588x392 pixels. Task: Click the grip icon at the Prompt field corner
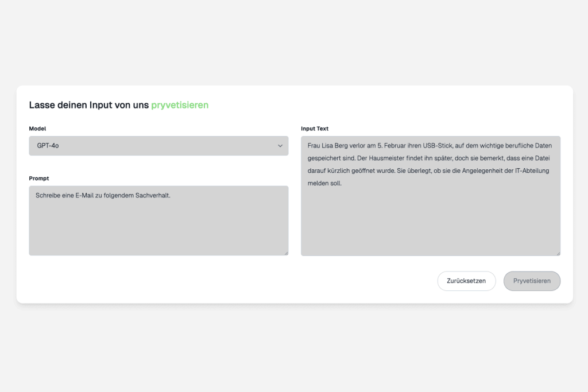pyautogui.click(x=285, y=253)
